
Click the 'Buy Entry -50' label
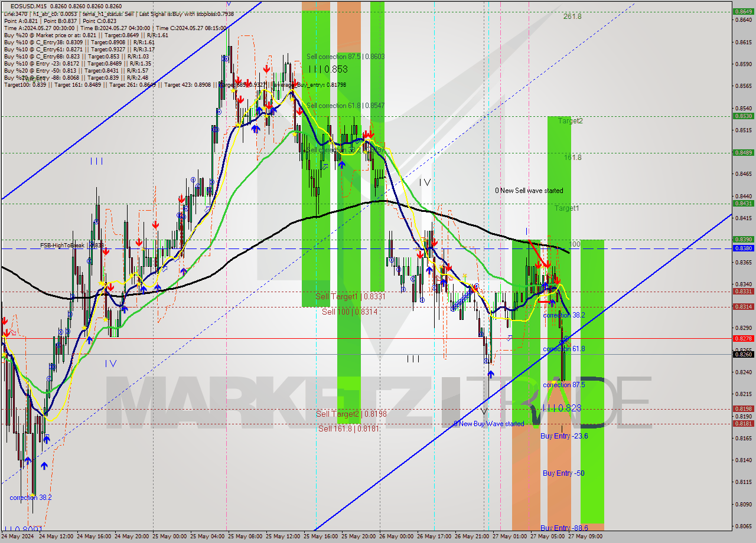tap(563, 473)
